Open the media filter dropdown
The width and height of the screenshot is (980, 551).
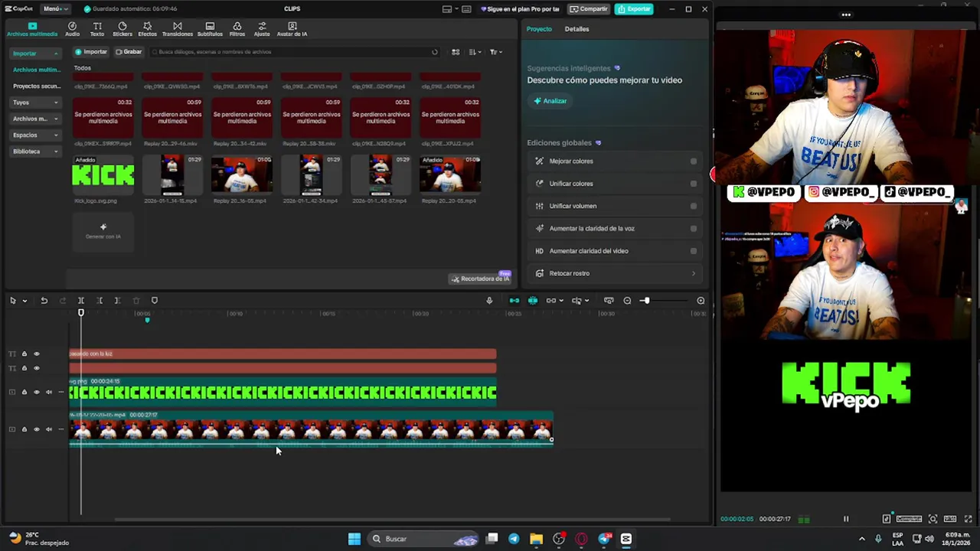[x=495, y=52]
